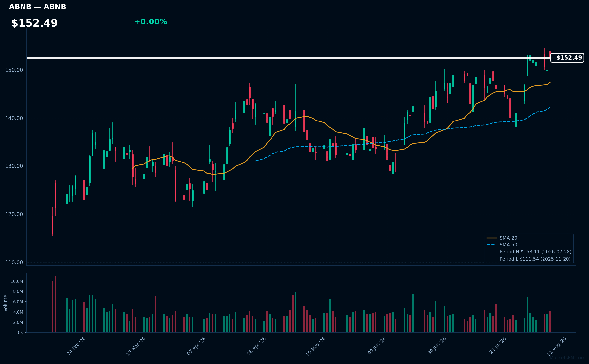The height and width of the screenshot is (364, 589).
Task: Click the 120.00 price axis label
Action: (x=14, y=214)
